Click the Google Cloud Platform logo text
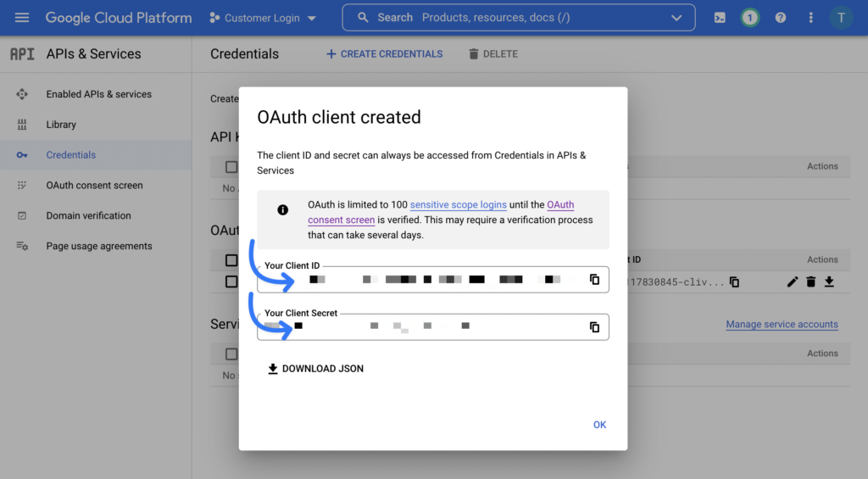 119,18
